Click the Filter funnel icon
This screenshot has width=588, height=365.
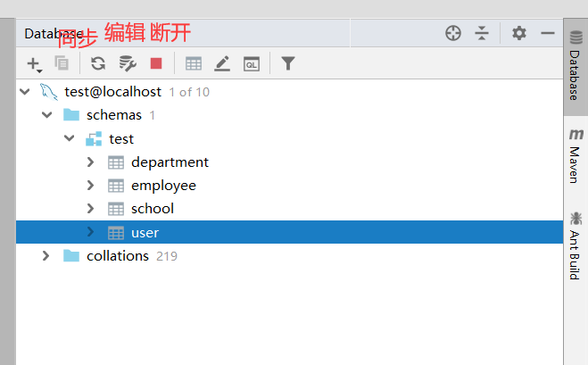pyautogui.click(x=288, y=63)
